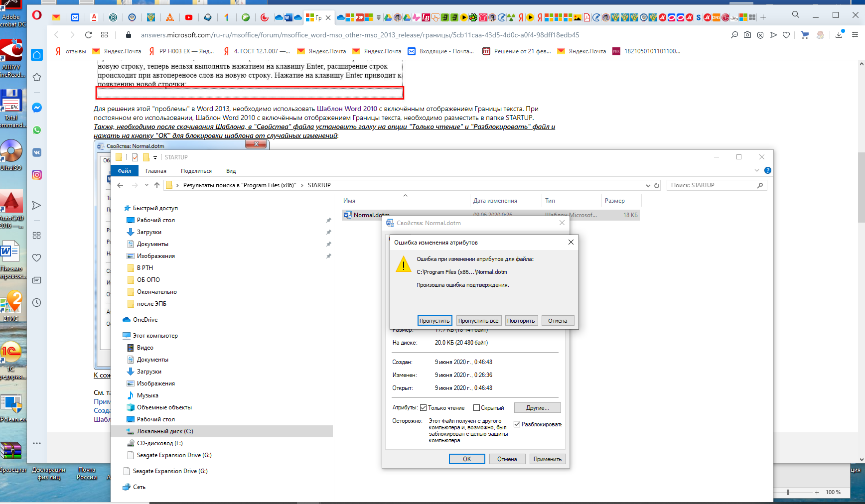Open the 'Загрузки' quick access folder
Viewport: 865px width, 504px height.
(x=149, y=232)
